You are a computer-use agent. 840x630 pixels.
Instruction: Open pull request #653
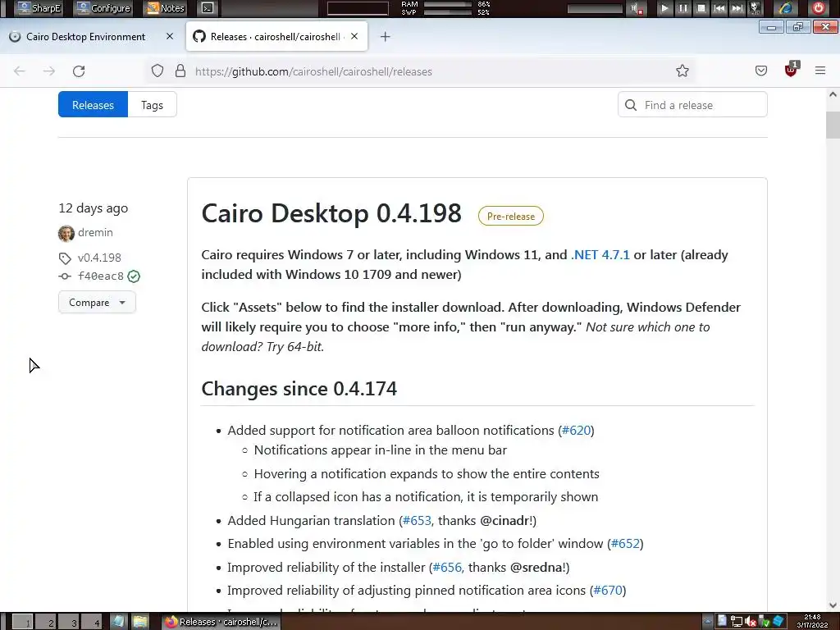pyautogui.click(x=417, y=520)
